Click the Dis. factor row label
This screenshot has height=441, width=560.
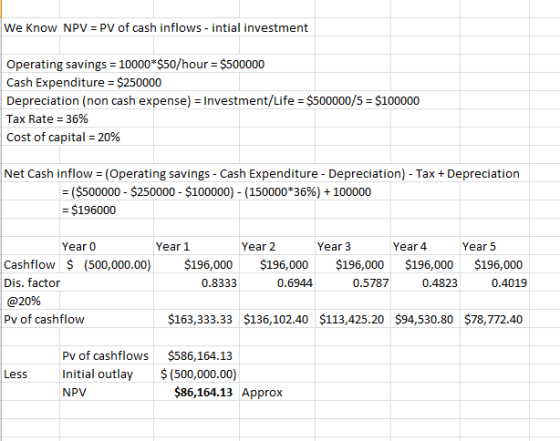click(x=32, y=283)
